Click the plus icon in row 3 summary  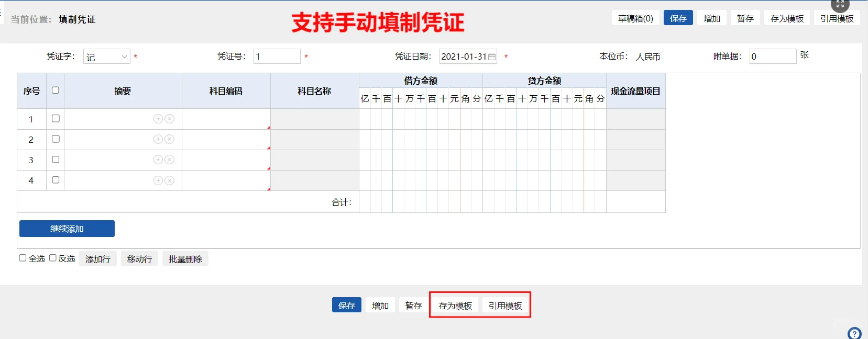pyautogui.click(x=158, y=160)
